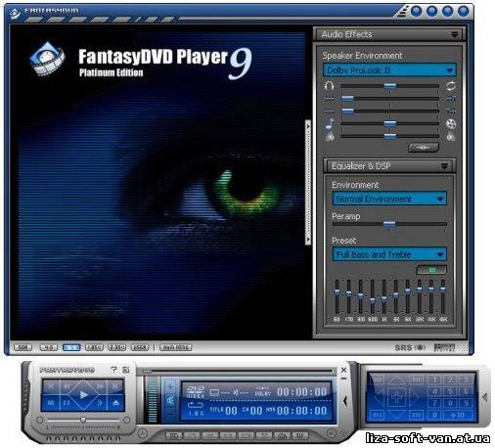495x448 pixels.
Task: Select the User aspect ratio button
Action: 140,347
